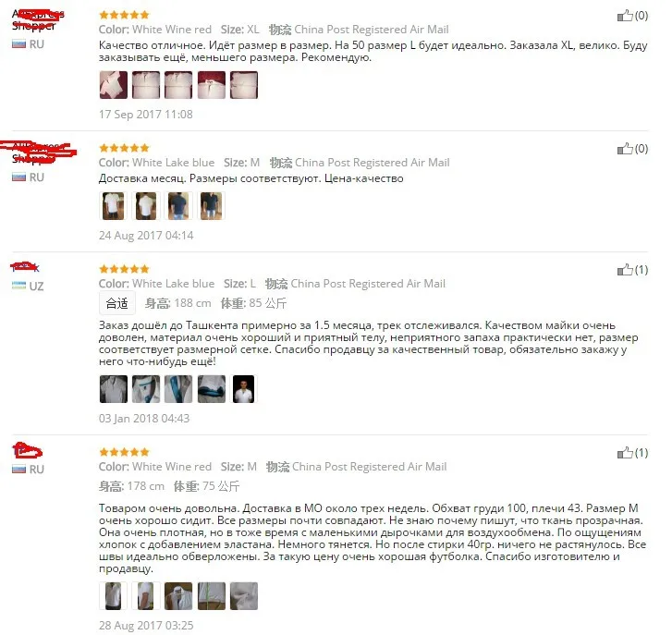Click the 合适 fit tag button
The width and height of the screenshot is (672, 635).
(117, 303)
